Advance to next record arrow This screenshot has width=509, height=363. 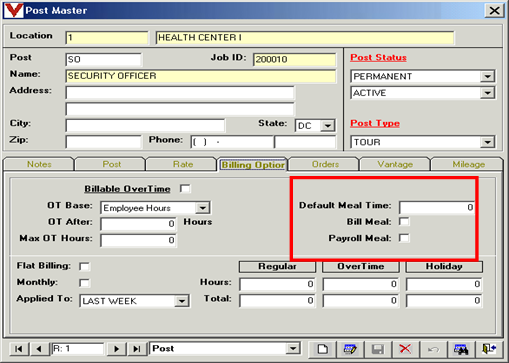tap(116, 349)
